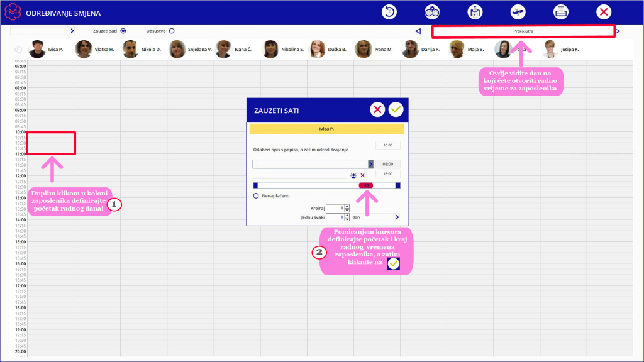Select the Odsustvo radio button
Image resolution: width=644 pixels, height=362 pixels.
tap(172, 31)
